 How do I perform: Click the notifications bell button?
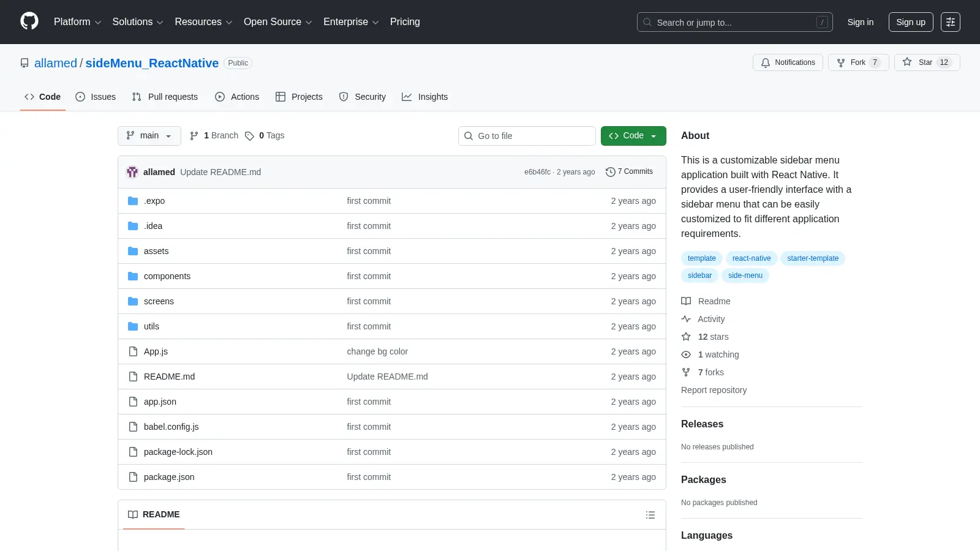click(788, 62)
